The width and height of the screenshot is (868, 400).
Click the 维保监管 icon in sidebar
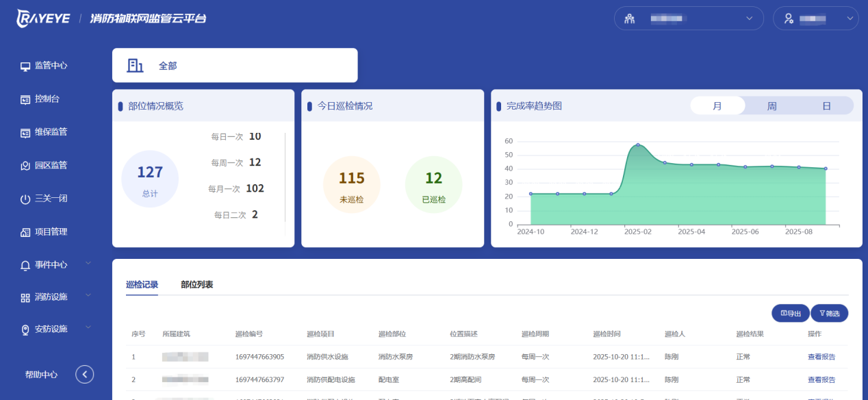(25, 133)
